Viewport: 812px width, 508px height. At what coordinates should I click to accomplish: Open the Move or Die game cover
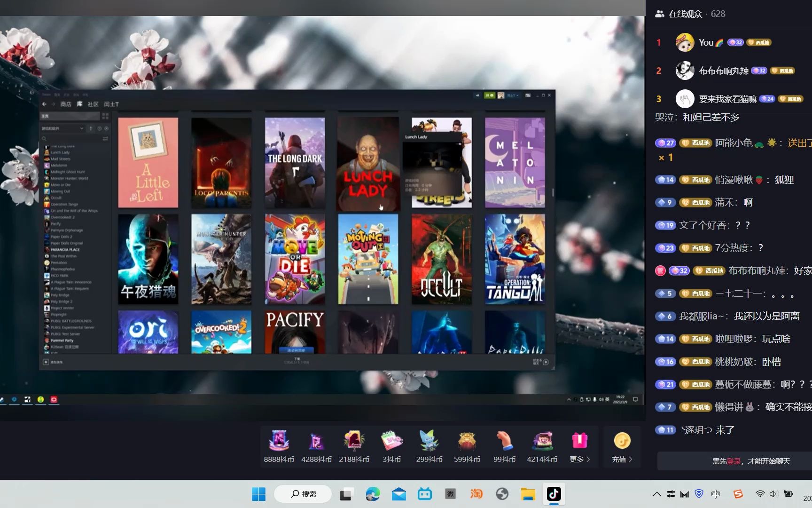point(295,259)
